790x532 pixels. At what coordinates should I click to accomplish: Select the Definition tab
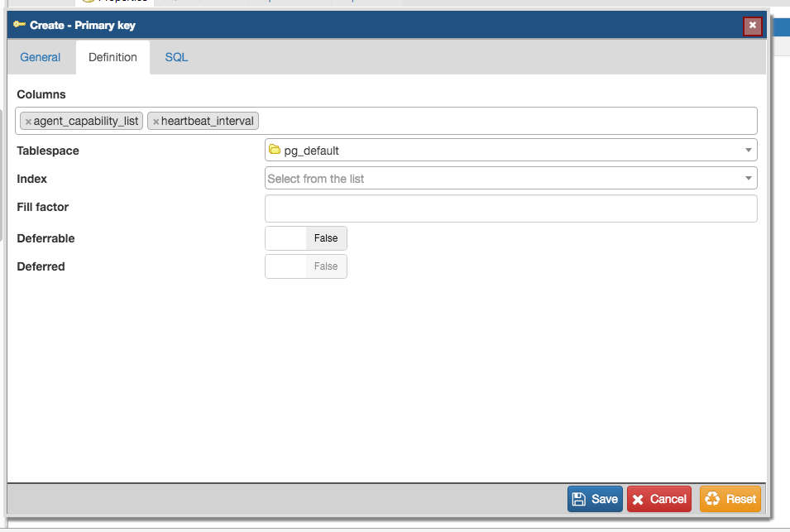click(x=113, y=57)
